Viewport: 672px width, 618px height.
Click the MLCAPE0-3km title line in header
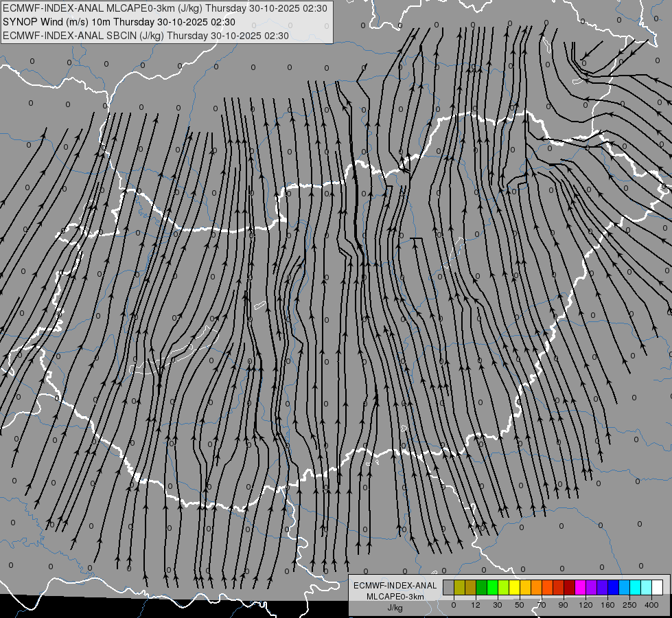pos(165,8)
